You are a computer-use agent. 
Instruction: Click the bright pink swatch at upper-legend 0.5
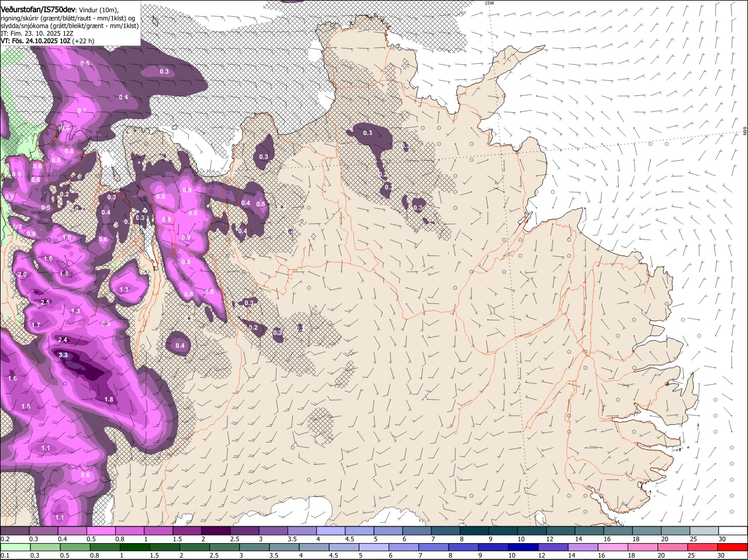pos(101,531)
